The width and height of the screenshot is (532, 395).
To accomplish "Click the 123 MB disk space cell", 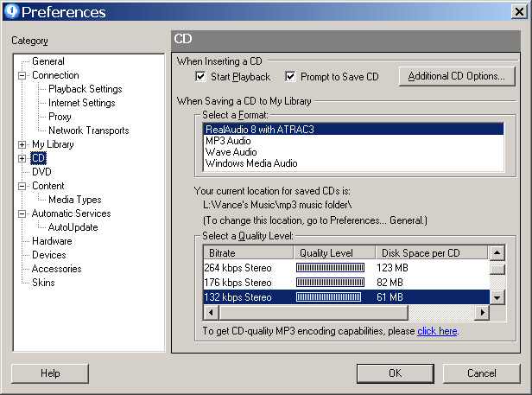I will pyautogui.click(x=392, y=268).
